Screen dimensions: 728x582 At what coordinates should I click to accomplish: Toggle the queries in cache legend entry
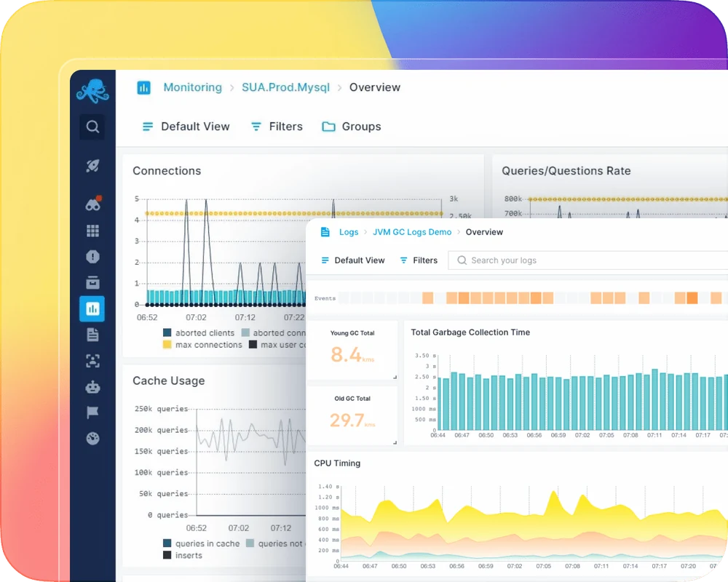click(x=202, y=543)
